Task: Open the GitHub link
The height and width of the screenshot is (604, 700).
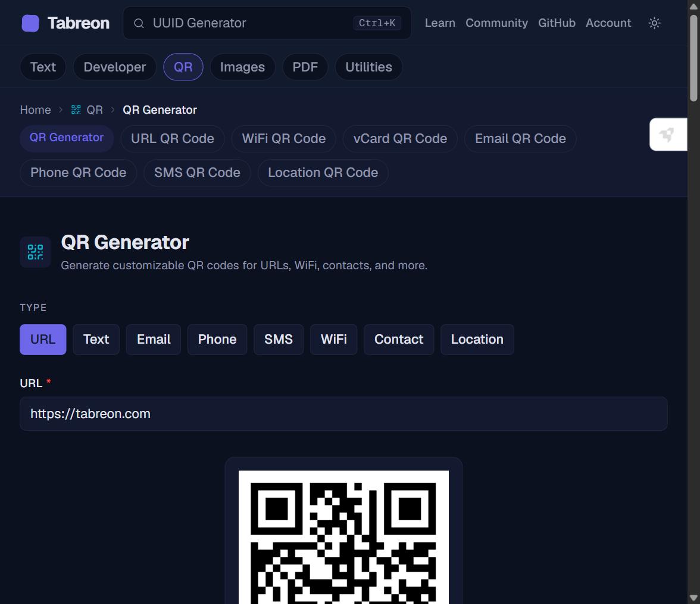Action: [x=557, y=23]
